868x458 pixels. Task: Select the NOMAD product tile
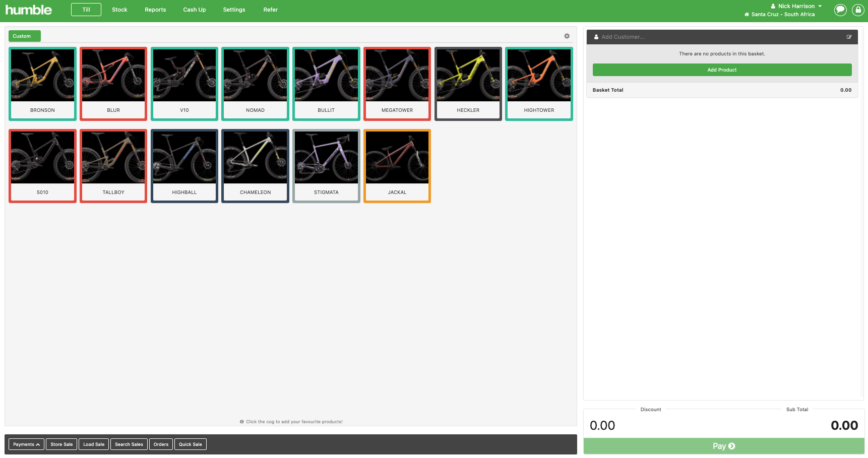[255, 84]
